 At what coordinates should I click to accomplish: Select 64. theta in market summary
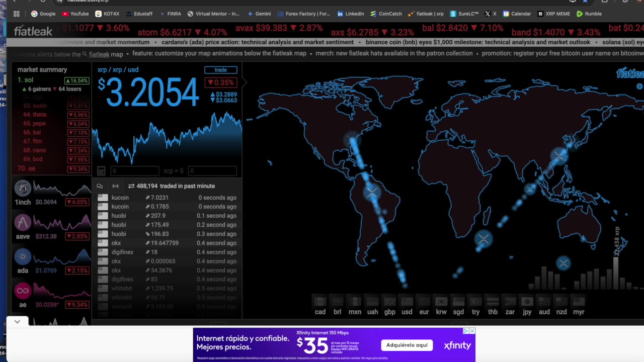(35, 115)
